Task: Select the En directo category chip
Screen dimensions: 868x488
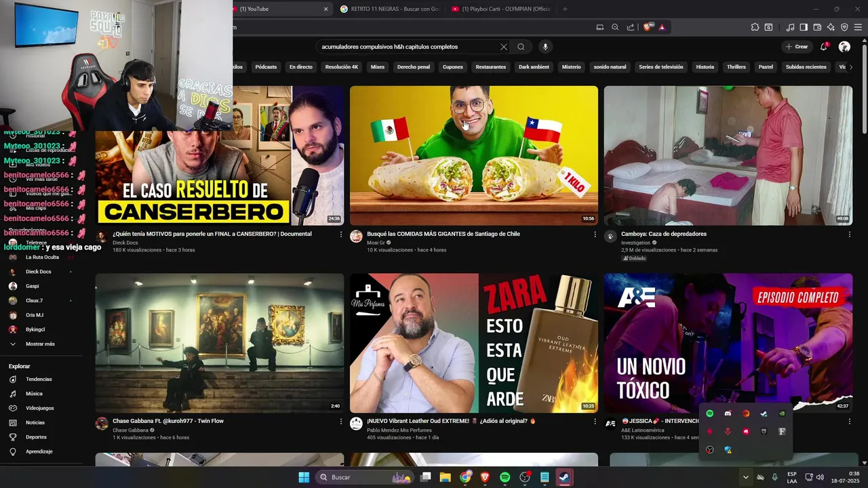Action: [x=300, y=67]
